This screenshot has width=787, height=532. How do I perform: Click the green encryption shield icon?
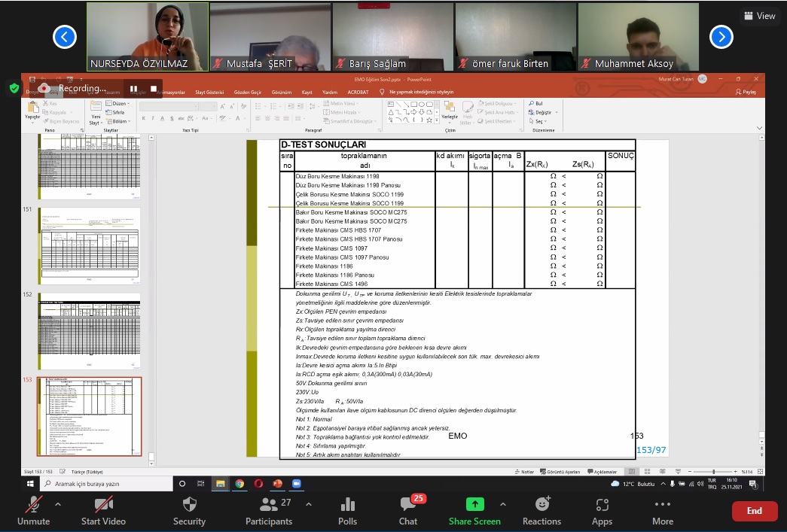coord(14,88)
